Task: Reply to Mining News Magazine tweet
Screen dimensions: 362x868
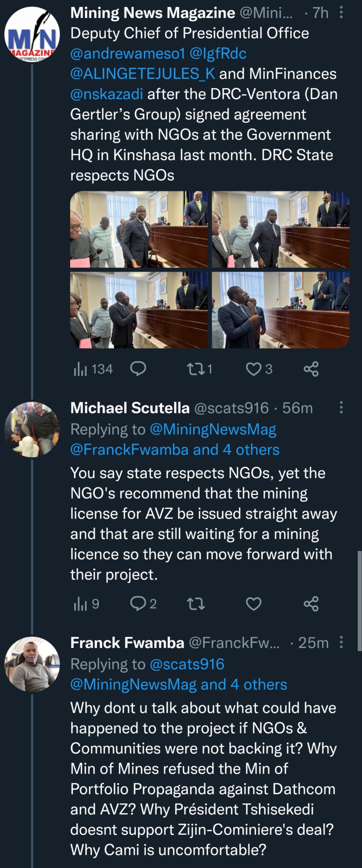Action: tap(138, 369)
